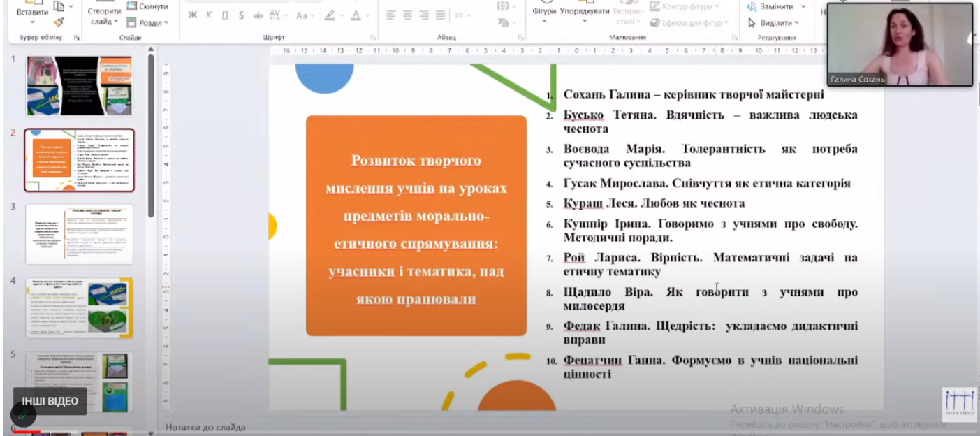Click the Скинути reset button
The height and width of the screenshot is (436, 980).
coord(147,6)
